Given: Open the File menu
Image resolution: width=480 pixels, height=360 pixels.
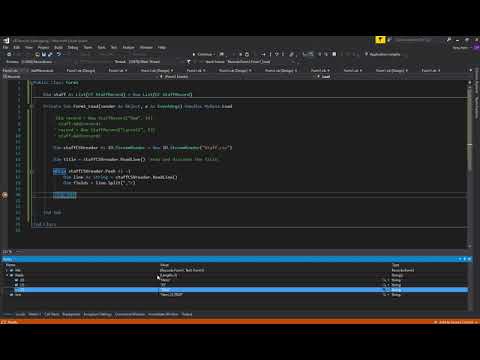Looking at the screenshot, I should (6, 47).
